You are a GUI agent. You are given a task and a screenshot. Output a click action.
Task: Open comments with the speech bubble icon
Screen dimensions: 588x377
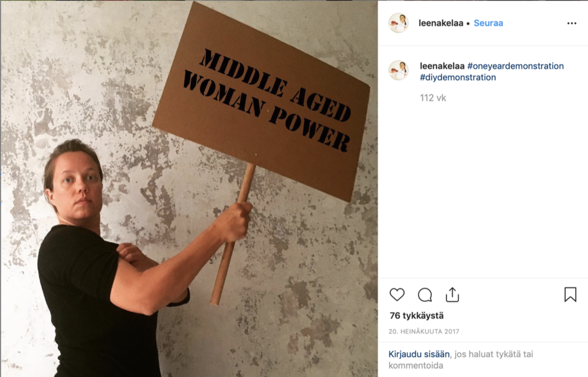[x=425, y=295]
